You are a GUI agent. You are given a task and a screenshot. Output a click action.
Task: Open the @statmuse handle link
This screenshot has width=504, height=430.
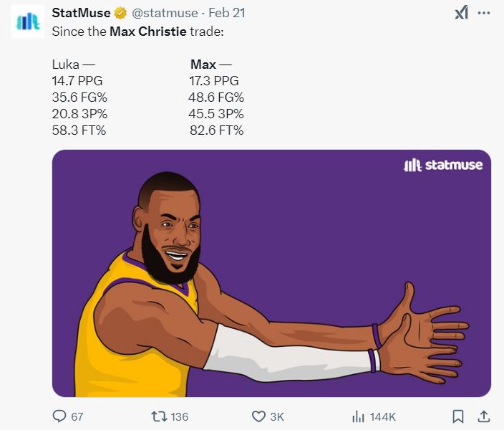[x=165, y=13]
